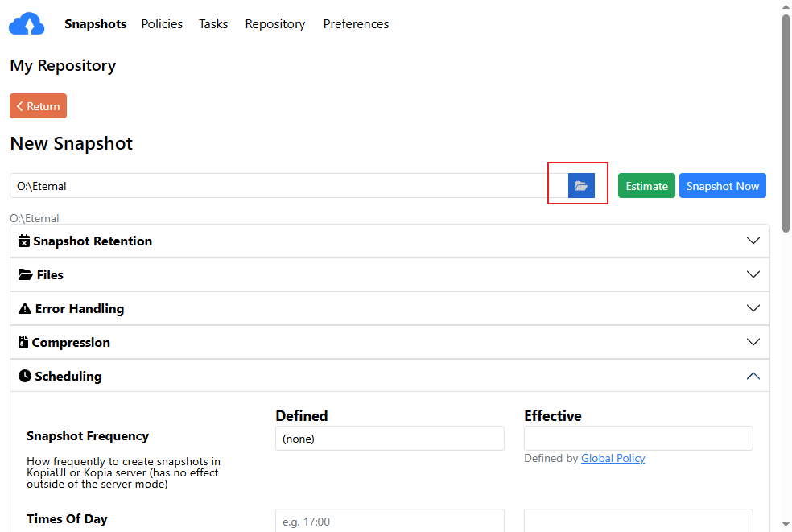Screen dimensions: 792x532
Task: Switch to the Tasks tab
Action: point(213,24)
